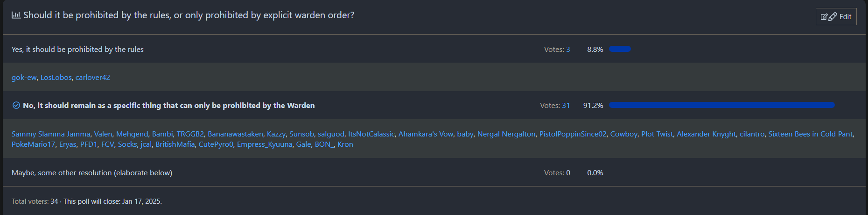Click the Empress_Kyuuna voter name
Image resolution: width=868 pixels, height=215 pixels.
pos(265,144)
